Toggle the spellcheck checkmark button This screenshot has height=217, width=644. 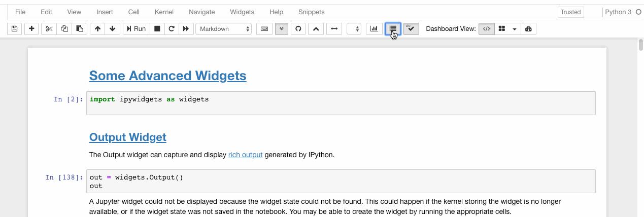click(411, 29)
